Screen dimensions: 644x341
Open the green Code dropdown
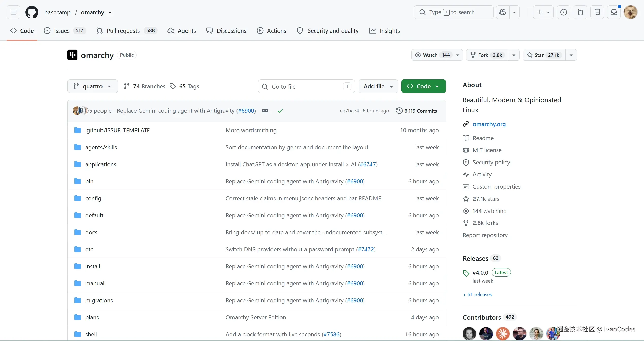point(423,86)
